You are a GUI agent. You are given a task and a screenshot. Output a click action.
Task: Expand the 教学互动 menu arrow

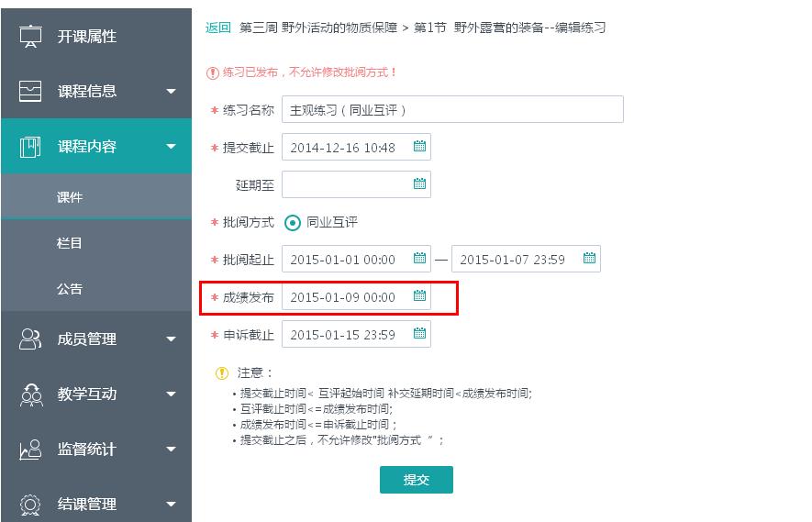coord(171,394)
